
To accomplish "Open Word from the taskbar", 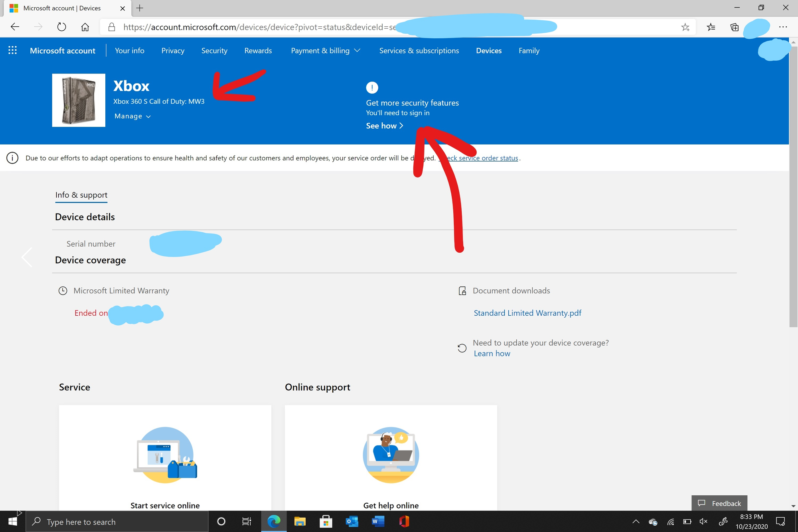I will point(378,522).
